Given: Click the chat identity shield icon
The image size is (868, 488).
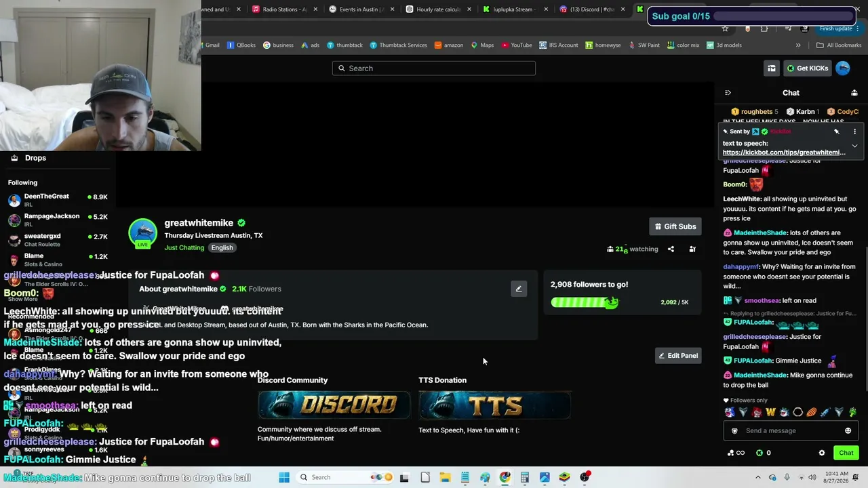Looking at the screenshot, I should click(x=734, y=431).
